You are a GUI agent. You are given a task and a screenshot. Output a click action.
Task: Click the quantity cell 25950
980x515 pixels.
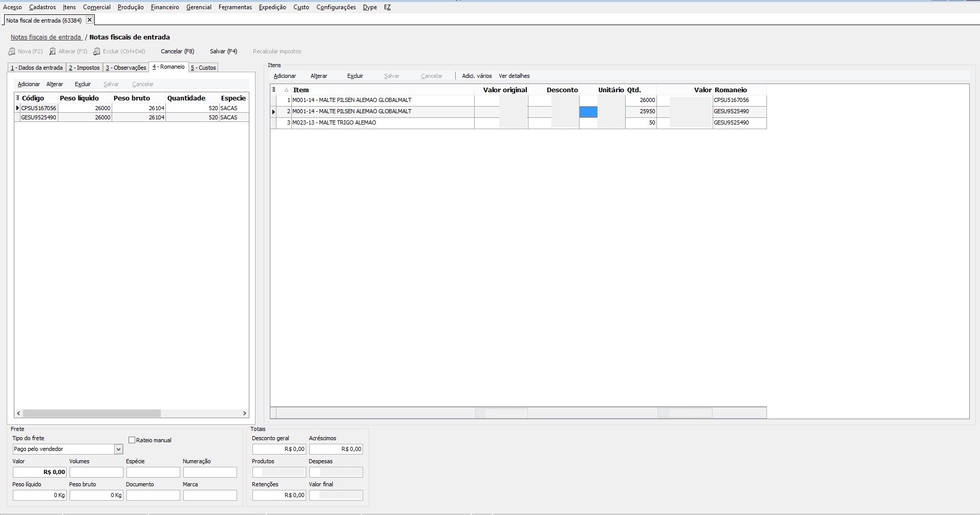(641, 112)
